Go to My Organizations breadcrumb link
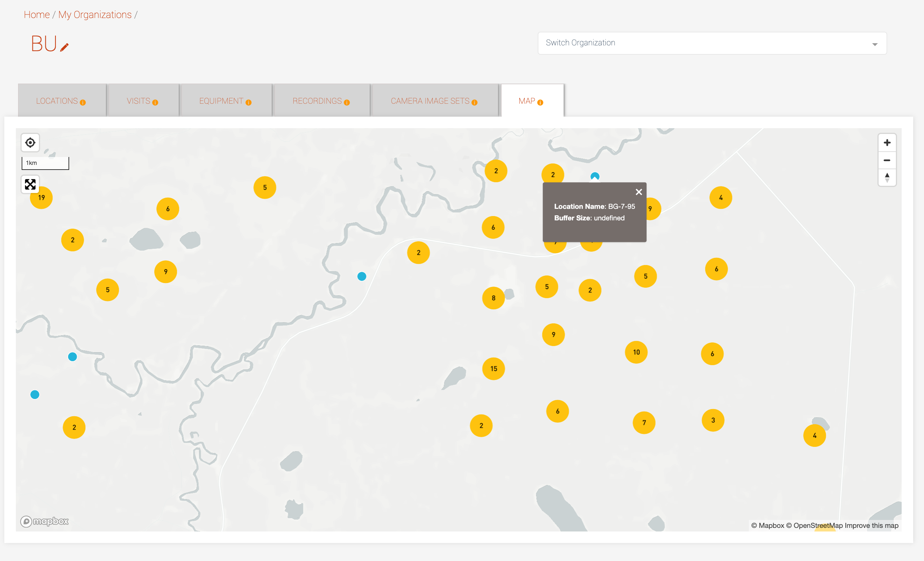The height and width of the screenshot is (561, 924). (95, 15)
